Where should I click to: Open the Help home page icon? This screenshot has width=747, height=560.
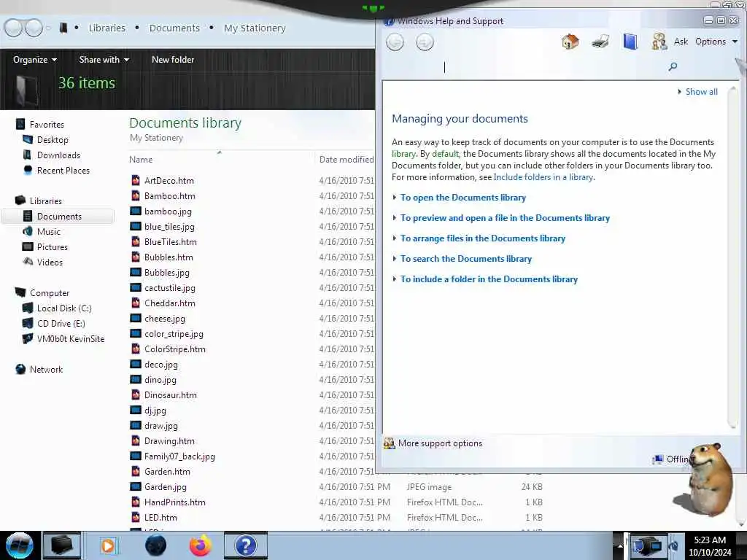(570, 42)
